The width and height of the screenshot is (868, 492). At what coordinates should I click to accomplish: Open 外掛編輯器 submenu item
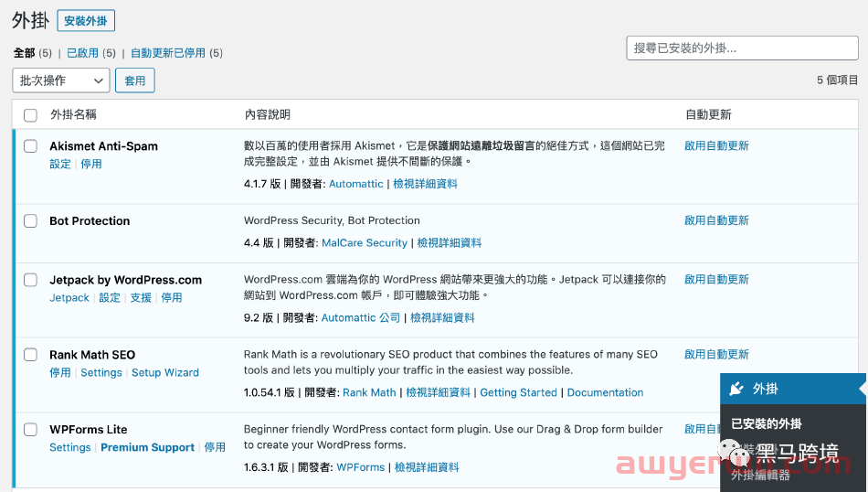(760, 475)
